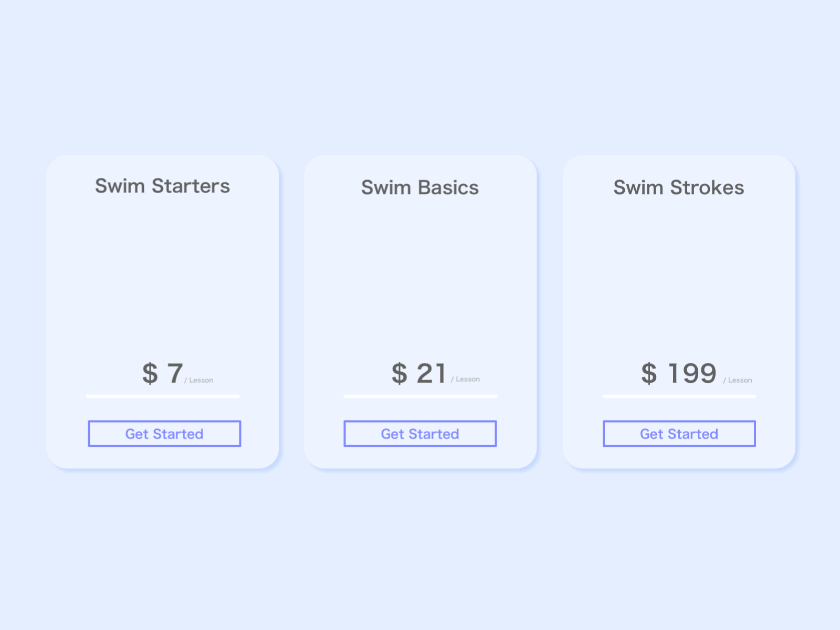Select the Swim Starters heading
Screen dimensions: 840x630
[x=162, y=186]
